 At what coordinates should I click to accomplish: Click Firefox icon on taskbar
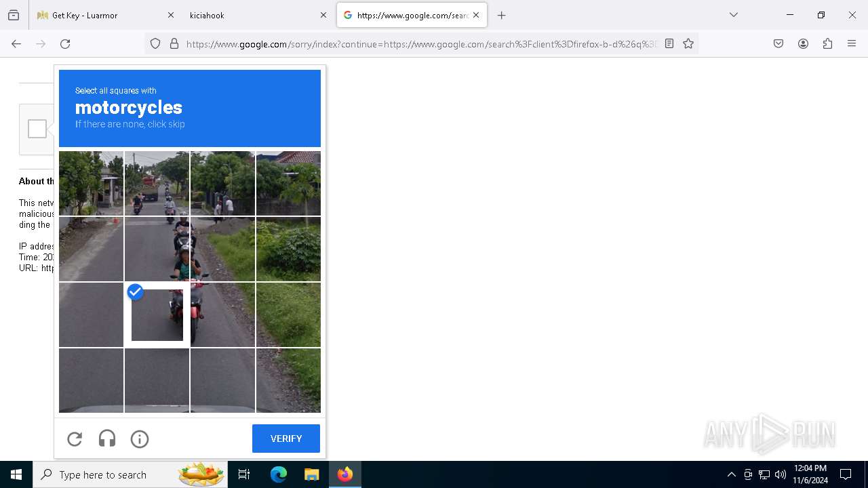point(345,474)
